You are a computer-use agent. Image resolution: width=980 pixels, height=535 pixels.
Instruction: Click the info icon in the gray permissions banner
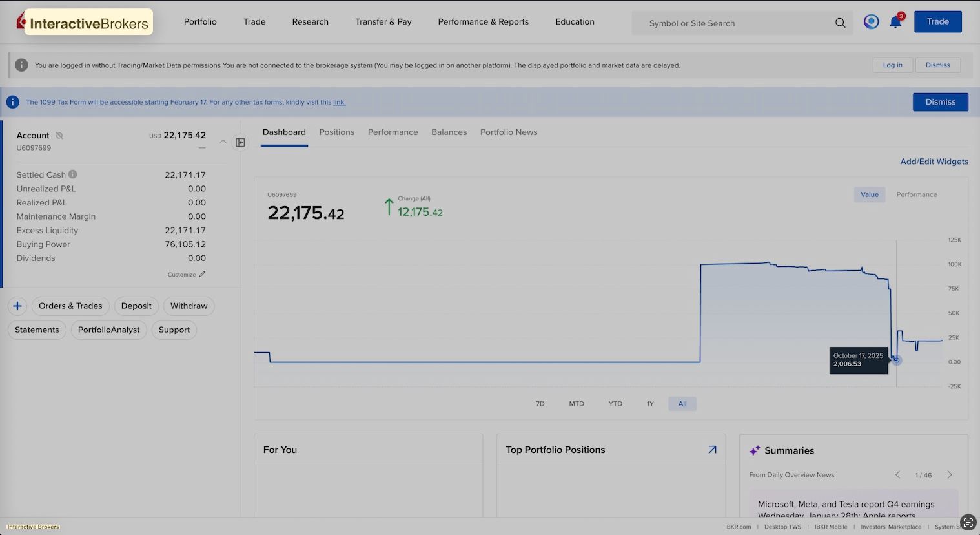click(21, 65)
